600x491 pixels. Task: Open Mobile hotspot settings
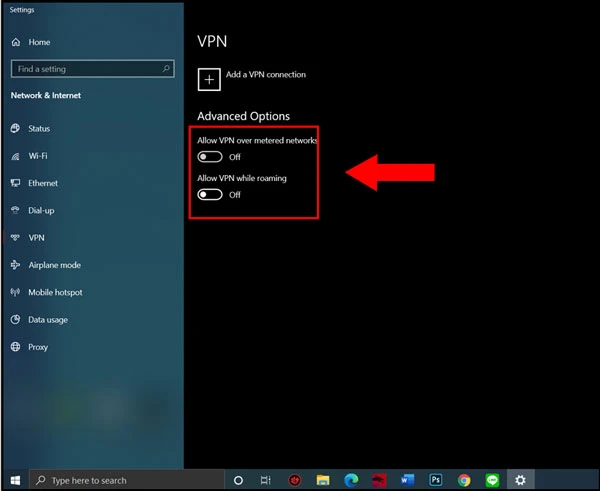coord(55,293)
